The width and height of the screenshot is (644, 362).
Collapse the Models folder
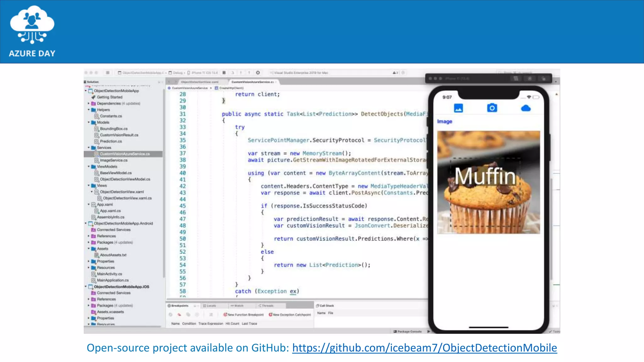pyautogui.click(x=88, y=122)
